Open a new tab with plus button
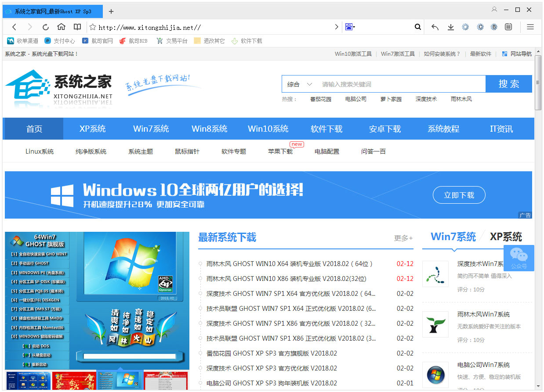Screen dimensions: 544x392 (x=111, y=11)
